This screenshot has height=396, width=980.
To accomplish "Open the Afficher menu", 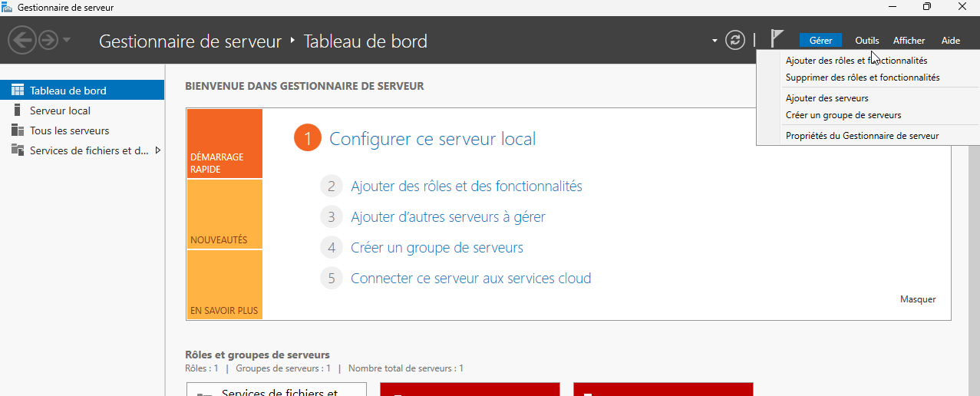I will coord(909,41).
